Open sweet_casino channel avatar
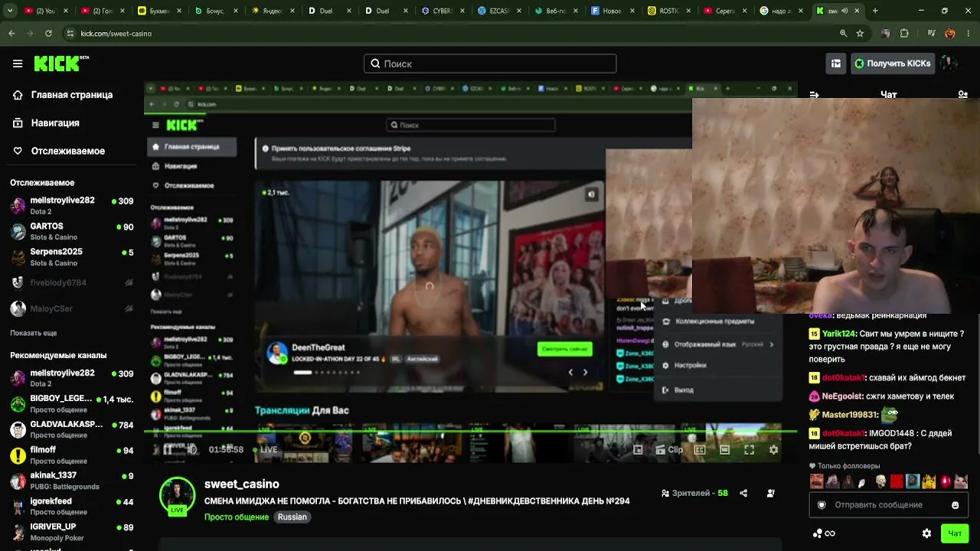The width and height of the screenshot is (980, 551). (x=177, y=496)
